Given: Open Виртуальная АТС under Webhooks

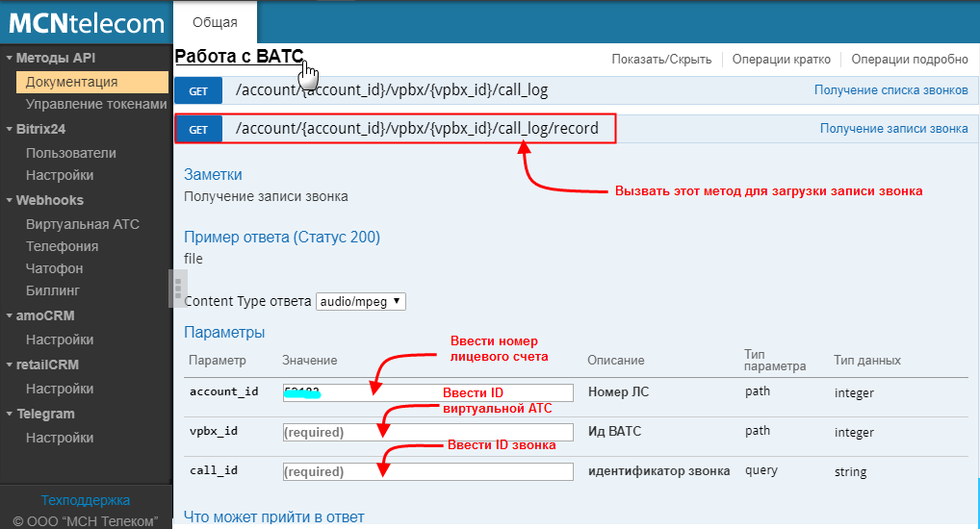Looking at the screenshot, I should (83, 224).
